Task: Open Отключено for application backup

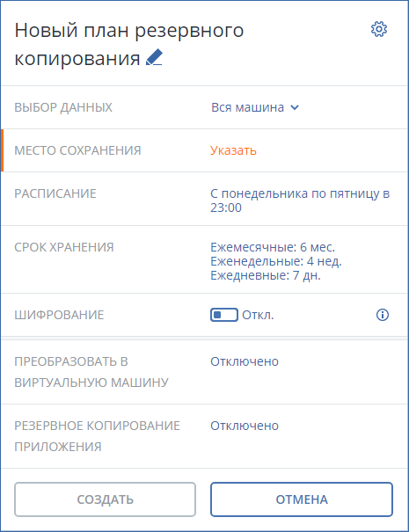Action: click(x=245, y=426)
